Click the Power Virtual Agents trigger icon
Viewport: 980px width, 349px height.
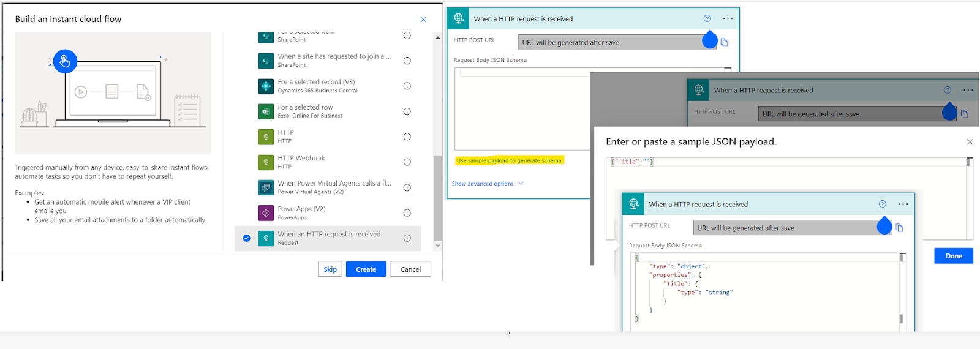[x=266, y=187]
